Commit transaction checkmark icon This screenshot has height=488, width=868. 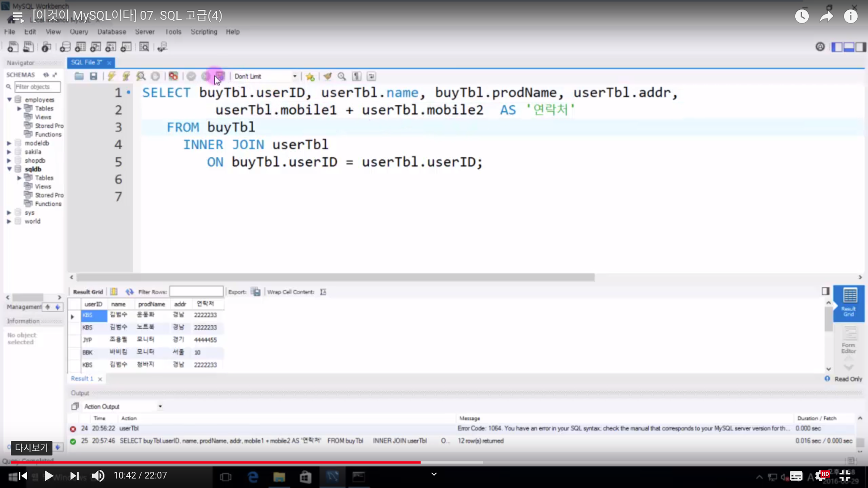coord(191,76)
